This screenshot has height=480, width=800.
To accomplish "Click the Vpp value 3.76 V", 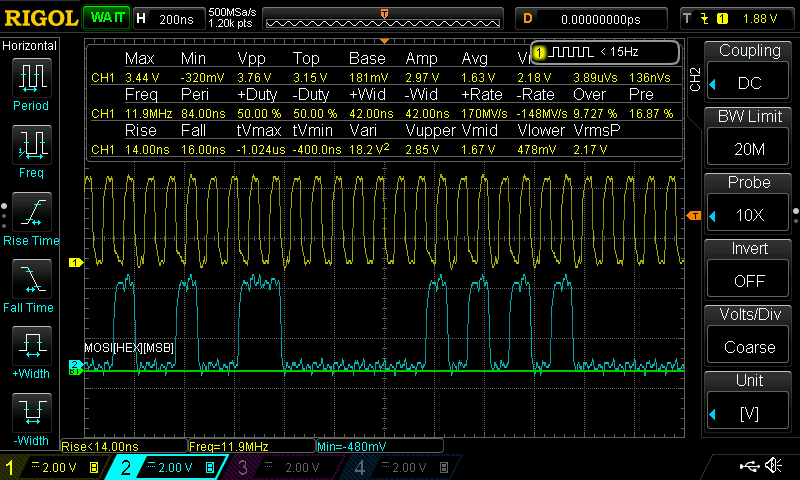I will click(254, 78).
